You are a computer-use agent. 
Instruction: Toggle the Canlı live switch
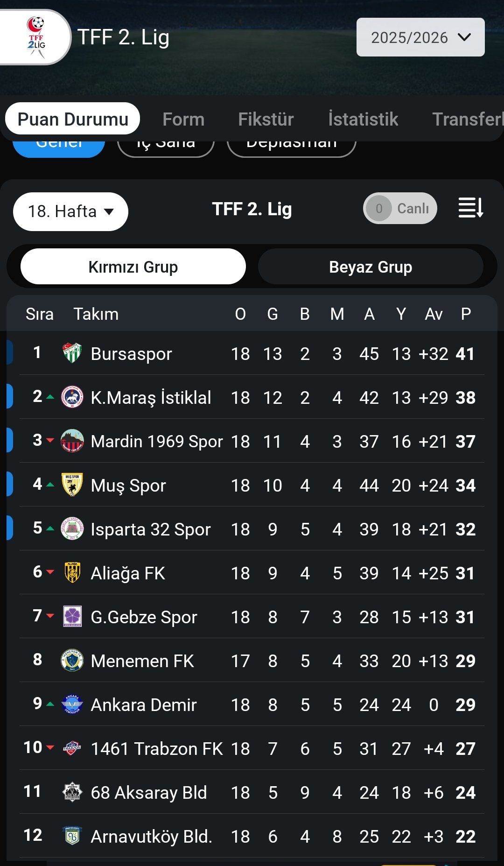400,208
